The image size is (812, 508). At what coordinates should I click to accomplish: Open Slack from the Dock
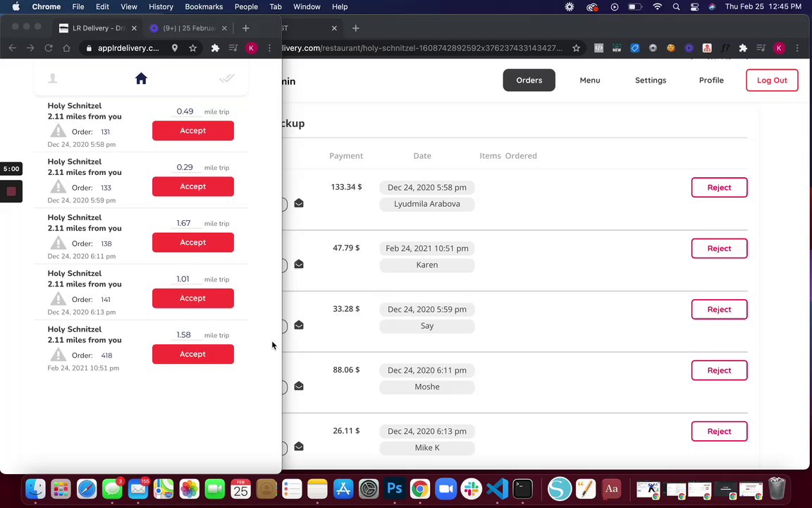(472, 488)
